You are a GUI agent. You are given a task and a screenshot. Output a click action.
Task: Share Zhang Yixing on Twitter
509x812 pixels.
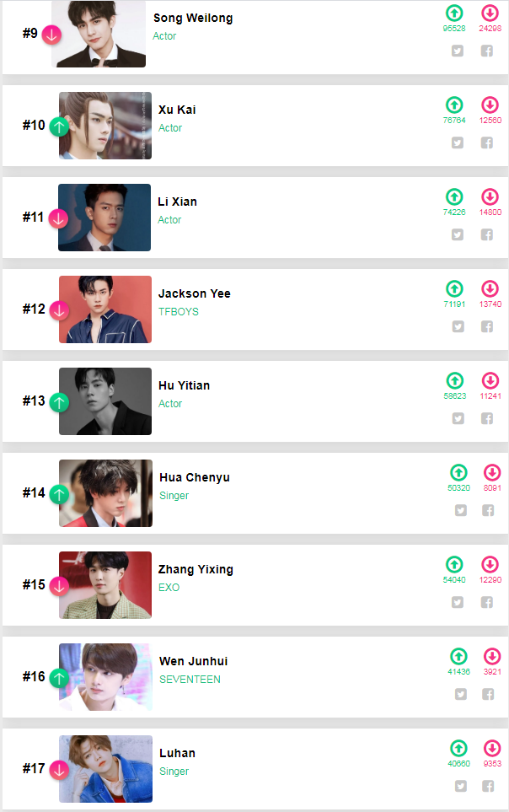click(458, 602)
